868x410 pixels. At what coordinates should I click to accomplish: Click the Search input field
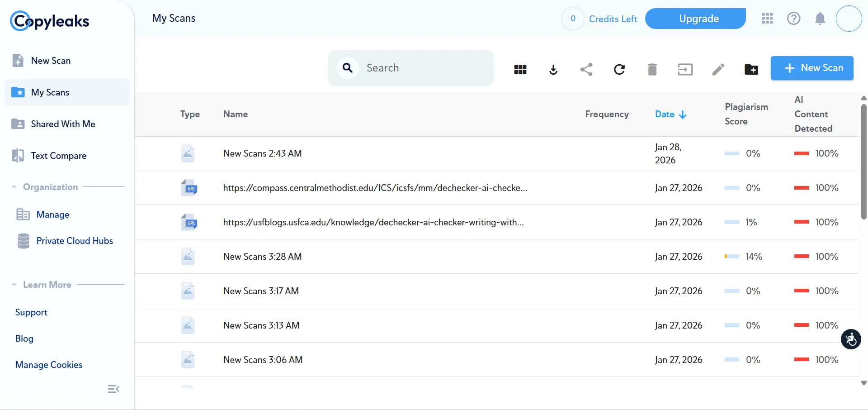click(425, 68)
